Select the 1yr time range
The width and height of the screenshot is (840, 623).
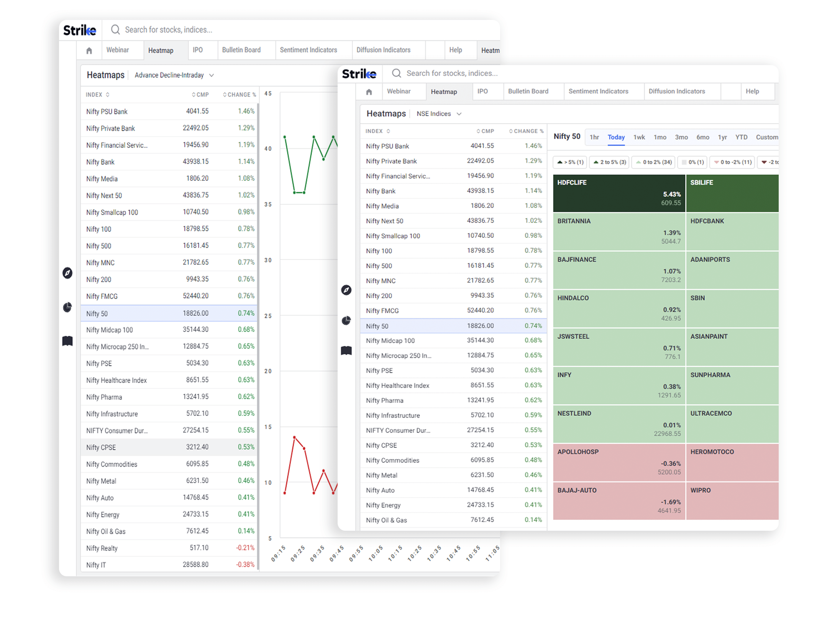[722, 137]
